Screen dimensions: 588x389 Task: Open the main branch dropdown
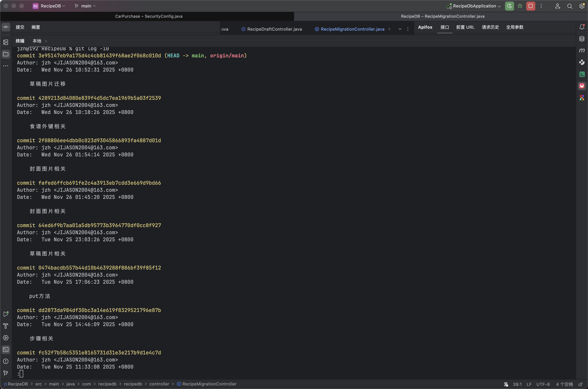[x=86, y=6]
